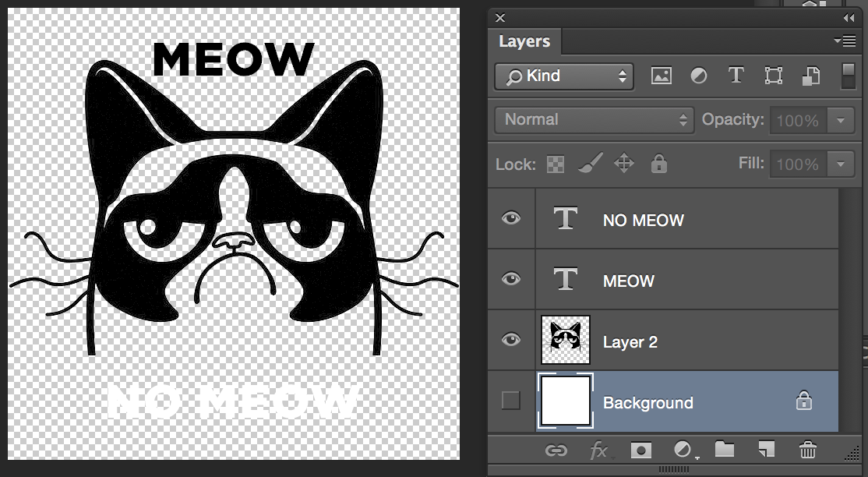The width and height of the screenshot is (868, 477).
Task: Create new fill or adjustment layer
Action: tap(683, 450)
